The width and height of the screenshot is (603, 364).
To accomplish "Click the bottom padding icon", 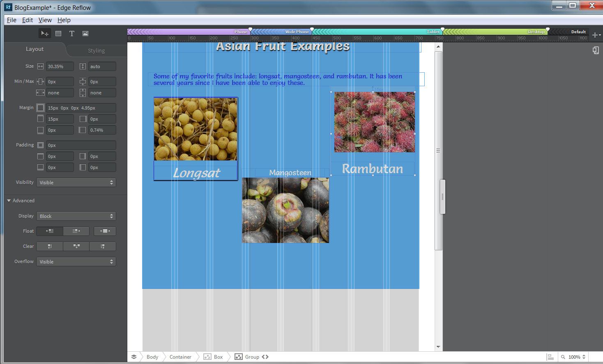I will pyautogui.click(x=40, y=167).
